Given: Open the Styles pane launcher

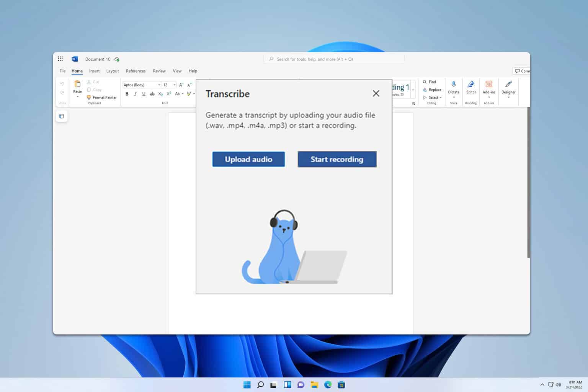Looking at the screenshot, I should coord(413,104).
